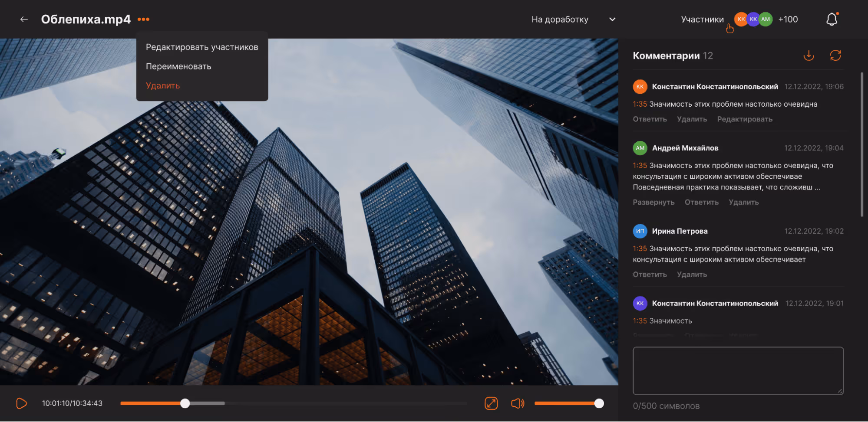The image size is (868, 422).
Task: Click the orange KK avatar on the 19:06 comment
Action: [640, 87]
